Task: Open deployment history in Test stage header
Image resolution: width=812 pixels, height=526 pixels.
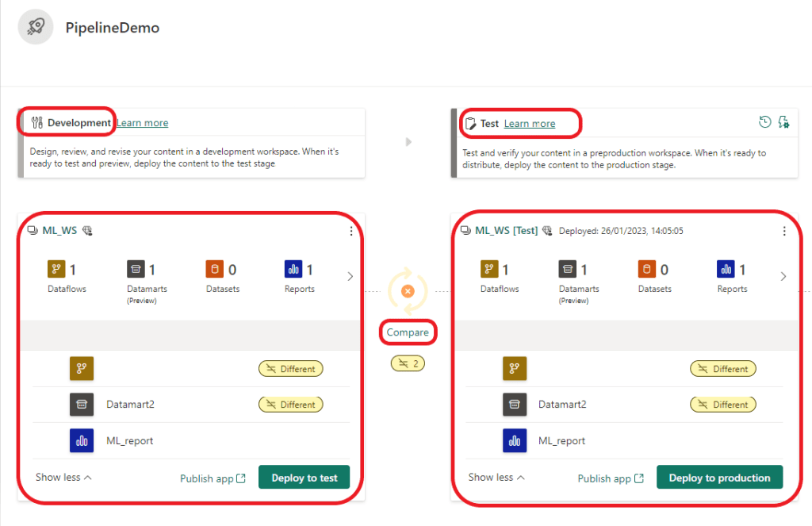Action: [x=764, y=122]
